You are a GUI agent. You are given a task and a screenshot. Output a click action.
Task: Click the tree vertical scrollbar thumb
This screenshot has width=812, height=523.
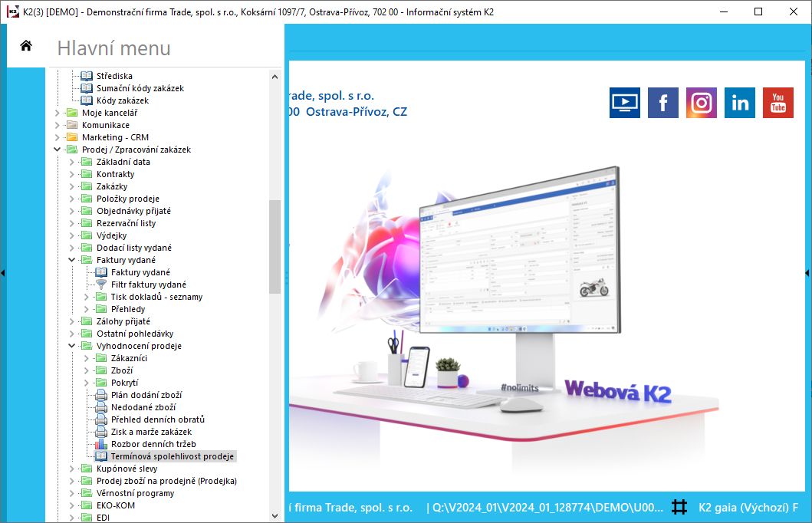(x=275, y=247)
